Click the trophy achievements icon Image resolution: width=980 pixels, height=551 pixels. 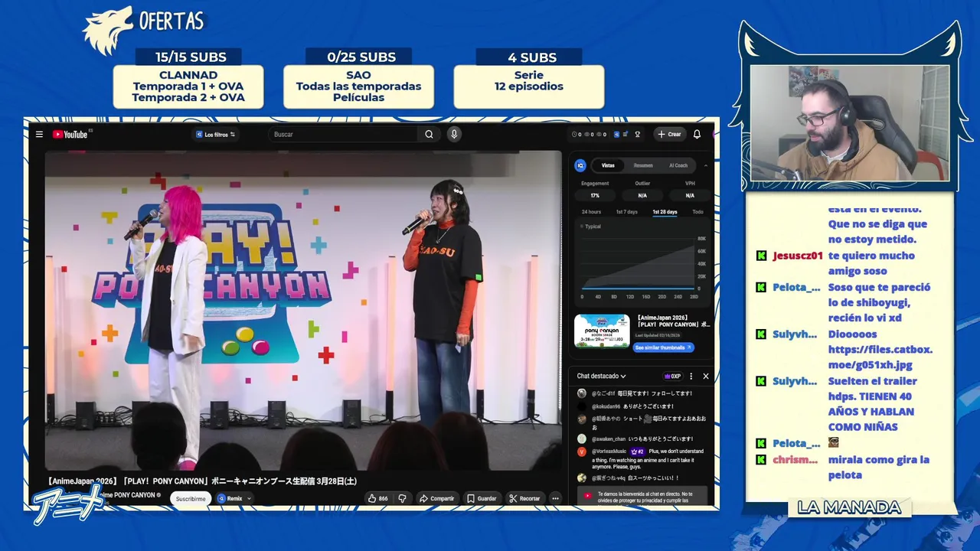637,135
